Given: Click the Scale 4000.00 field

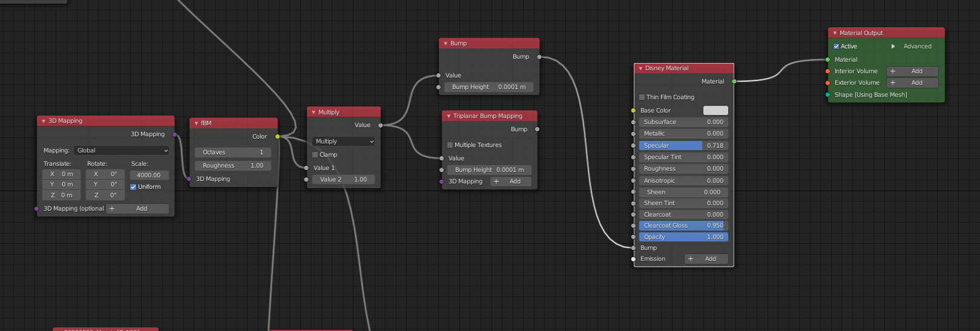Looking at the screenshot, I should pos(149,175).
